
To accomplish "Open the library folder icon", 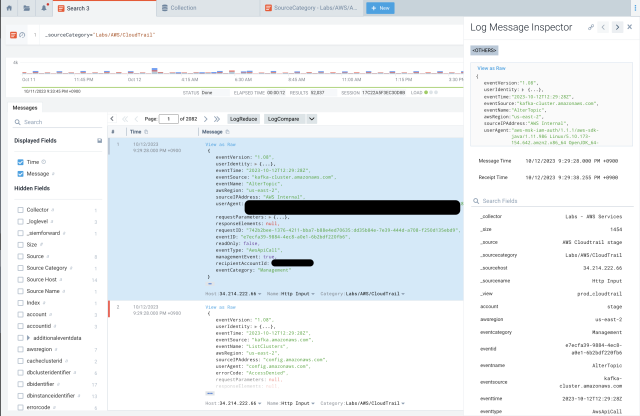I will [x=27, y=8].
